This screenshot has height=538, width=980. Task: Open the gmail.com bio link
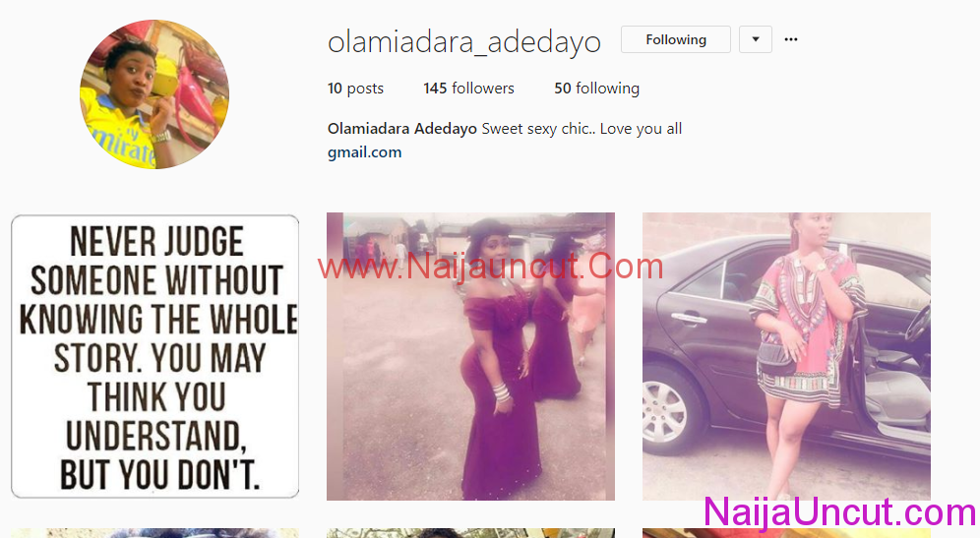pyautogui.click(x=364, y=152)
